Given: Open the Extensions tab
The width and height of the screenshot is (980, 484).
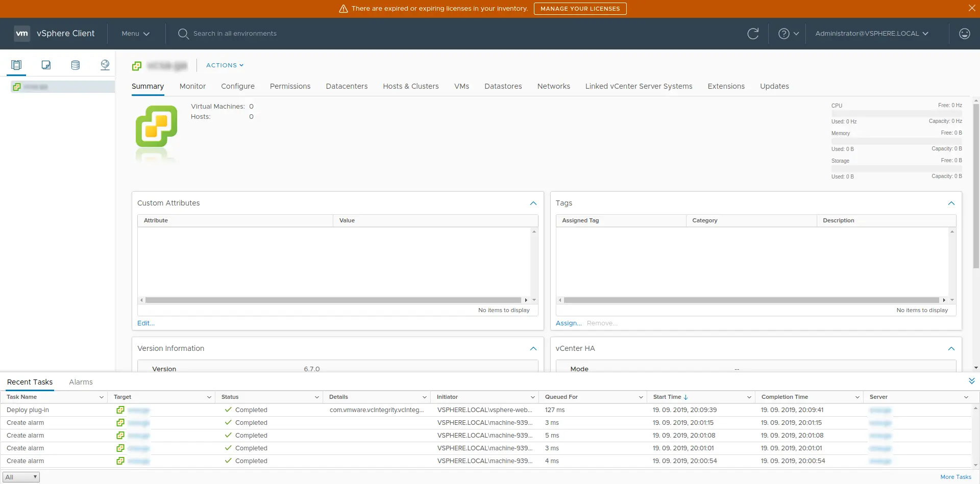Looking at the screenshot, I should tap(726, 86).
